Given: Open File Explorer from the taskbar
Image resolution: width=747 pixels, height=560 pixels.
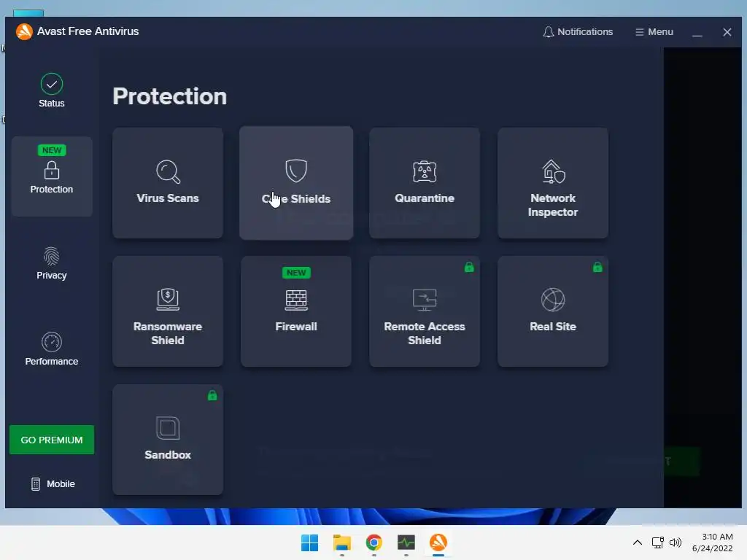Looking at the screenshot, I should click(x=342, y=542).
